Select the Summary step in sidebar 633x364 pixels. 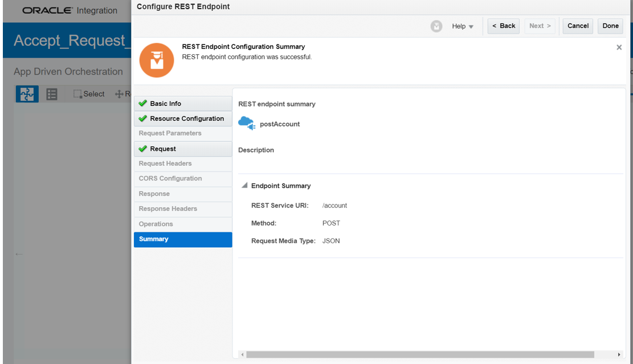154,239
